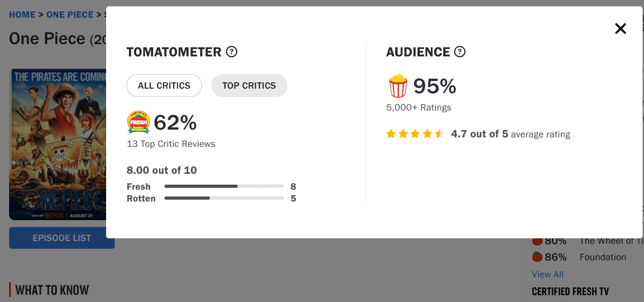644x302 pixels.
Task: Click the View All link
Action: pyautogui.click(x=547, y=274)
